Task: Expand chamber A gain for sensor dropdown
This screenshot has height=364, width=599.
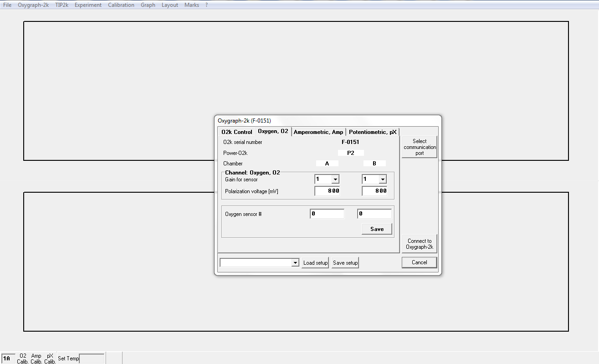Action: (335, 179)
